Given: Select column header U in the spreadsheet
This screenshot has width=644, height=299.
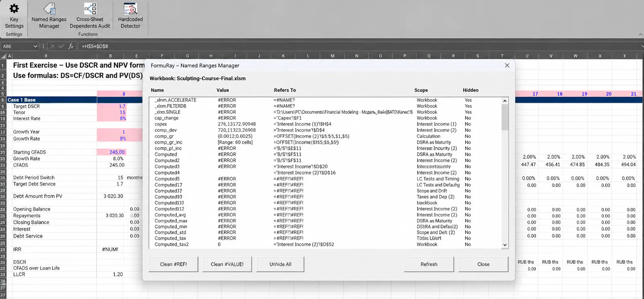Looking at the screenshot, I should tap(527, 56).
